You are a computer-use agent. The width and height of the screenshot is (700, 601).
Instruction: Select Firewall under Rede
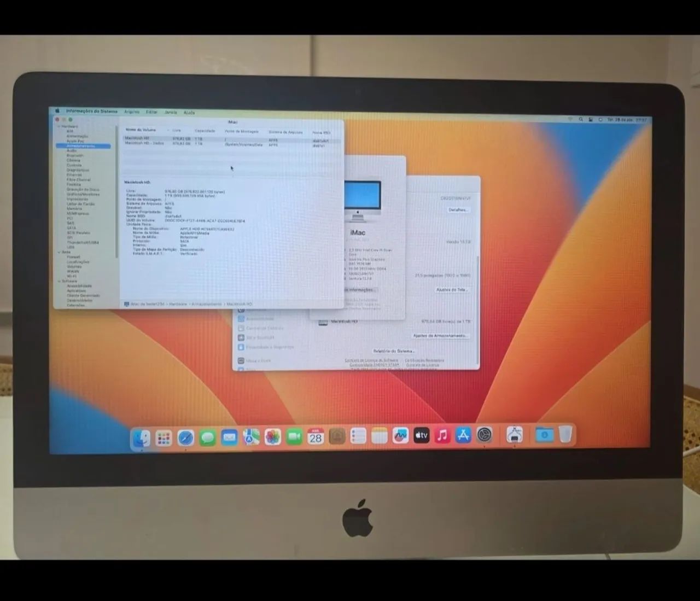point(73,257)
